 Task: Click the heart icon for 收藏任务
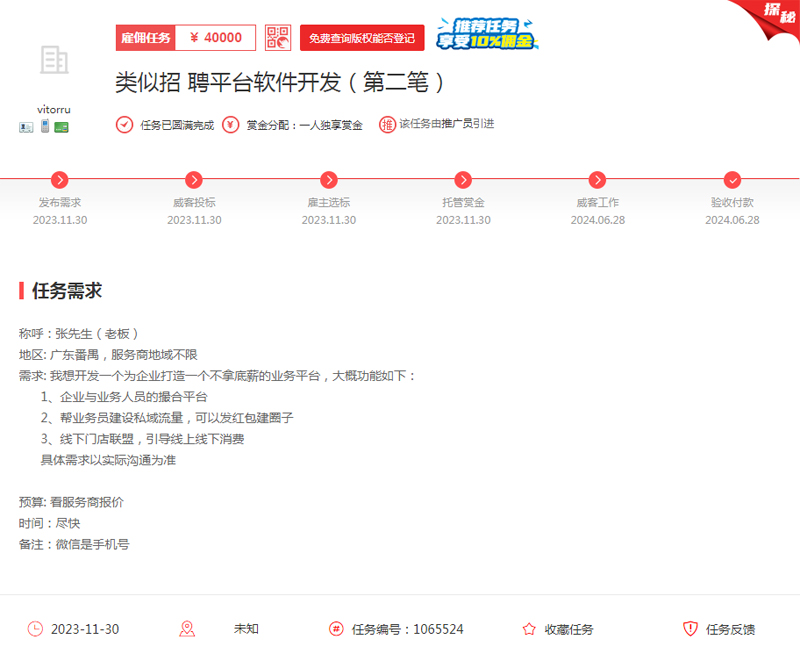(527, 629)
